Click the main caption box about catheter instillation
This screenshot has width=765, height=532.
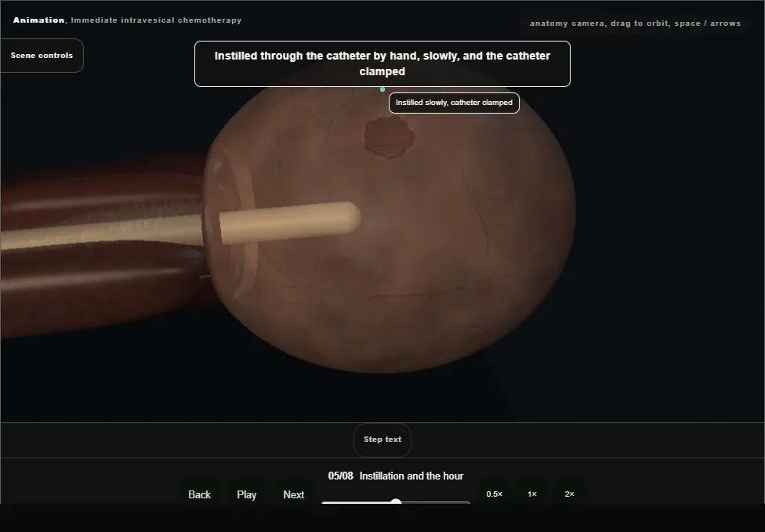(382, 64)
